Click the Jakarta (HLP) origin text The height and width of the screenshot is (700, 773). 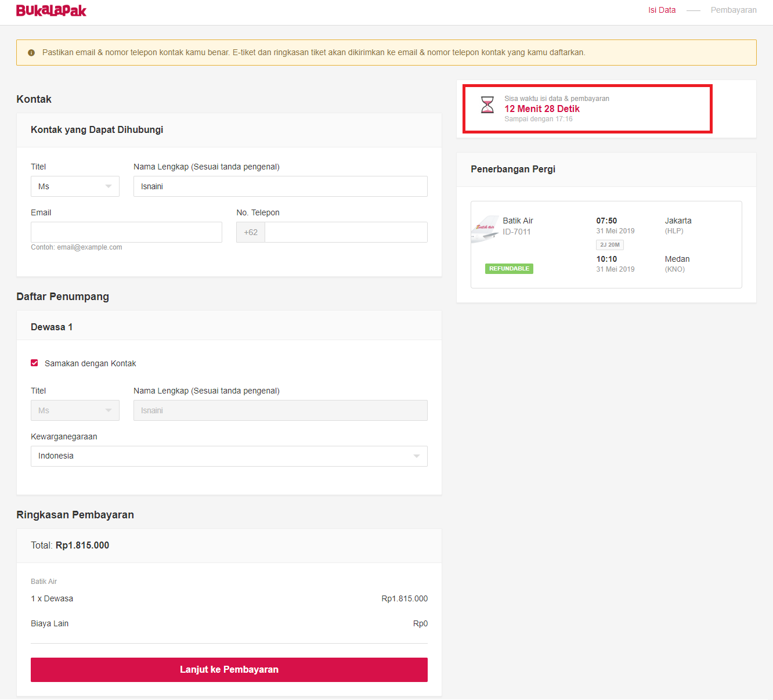[x=678, y=225]
